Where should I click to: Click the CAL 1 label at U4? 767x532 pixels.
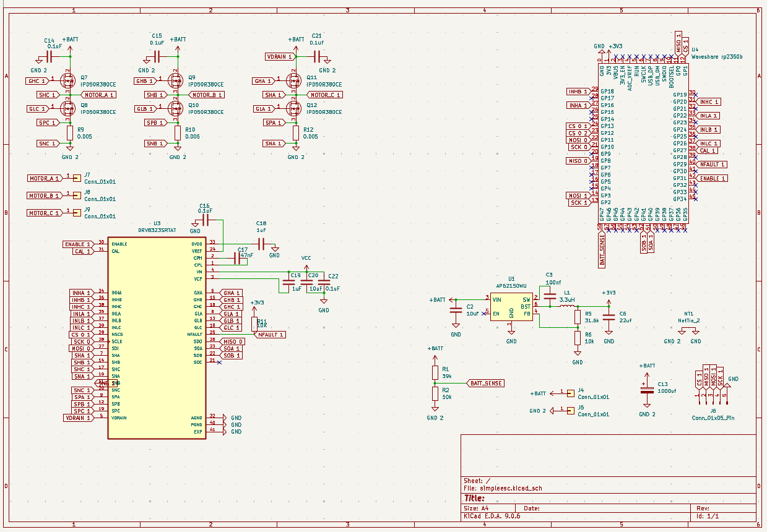point(708,150)
